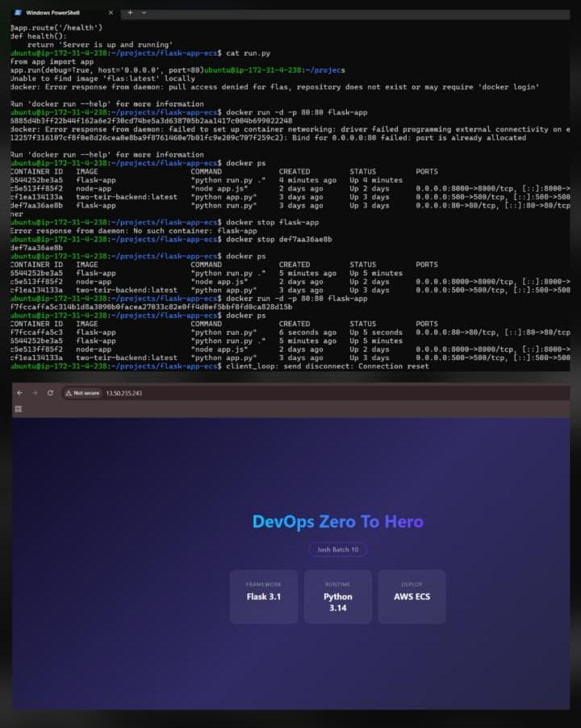
Task: Click the '4 minutes ago' created value
Action: 307,180
